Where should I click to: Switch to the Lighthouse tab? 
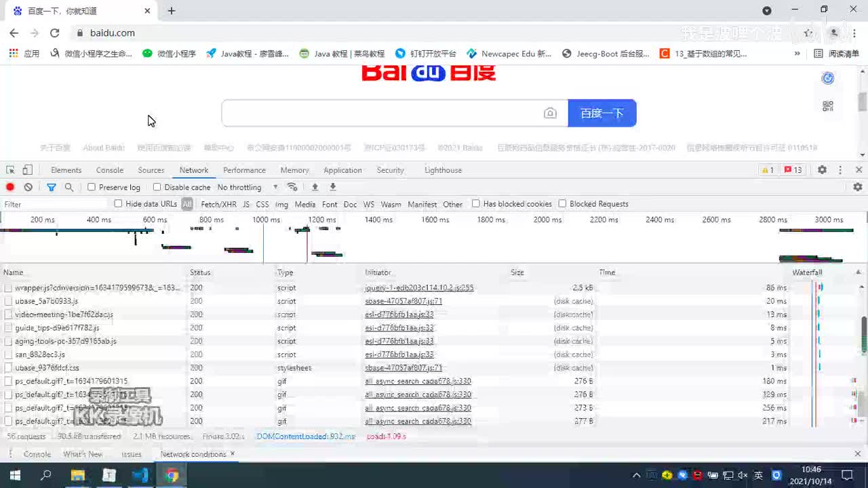tap(443, 170)
